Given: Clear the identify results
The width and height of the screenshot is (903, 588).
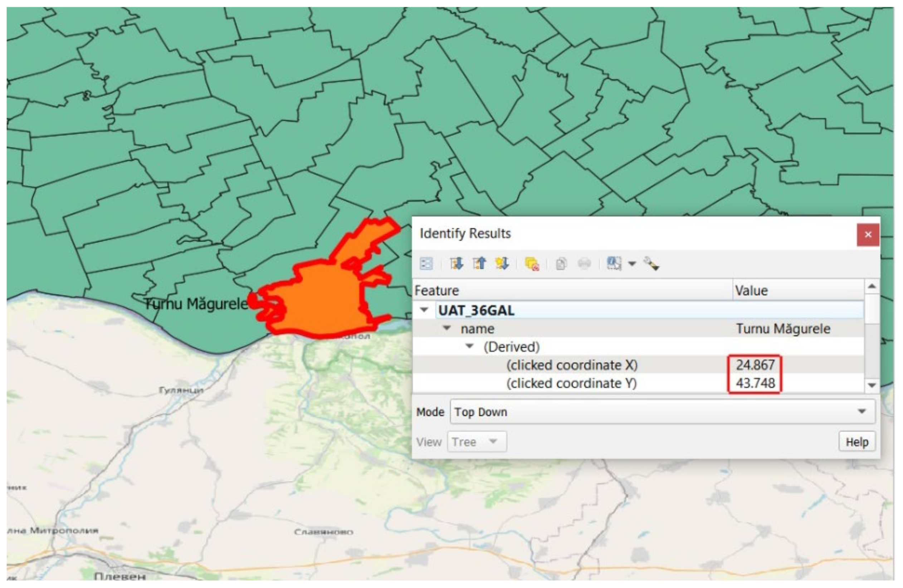Looking at the screenshot, I should point(532,264).
